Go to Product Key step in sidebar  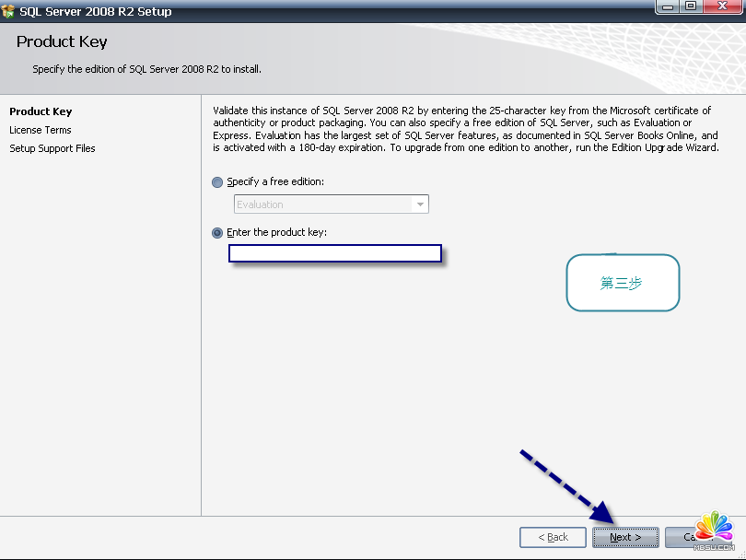pos(41,111)
